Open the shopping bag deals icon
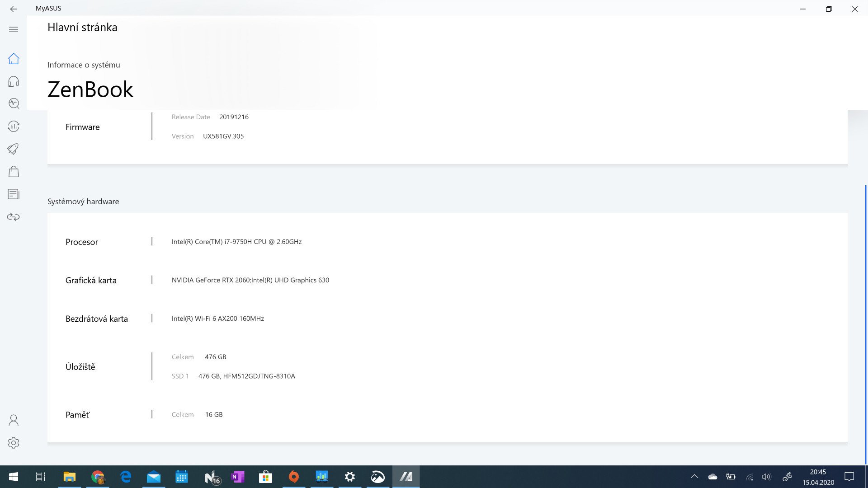 [14, 172]
